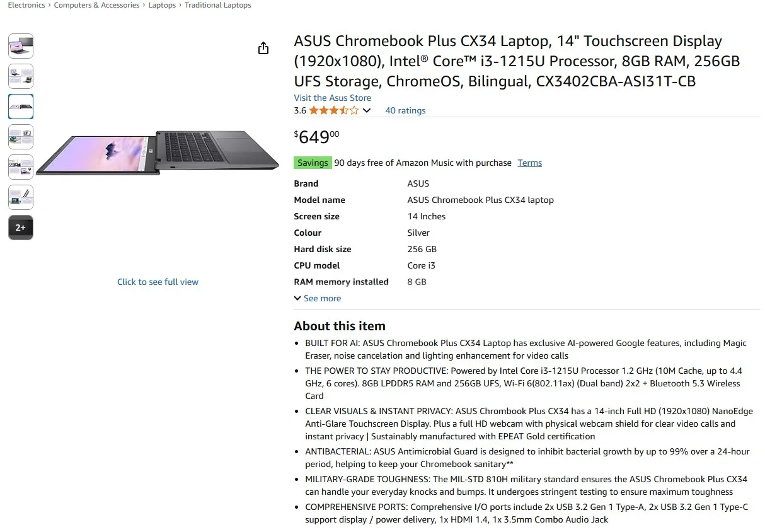Screen dimensions: 765x532
Task: Click the orange star rating icons
Action: point(333,110)
